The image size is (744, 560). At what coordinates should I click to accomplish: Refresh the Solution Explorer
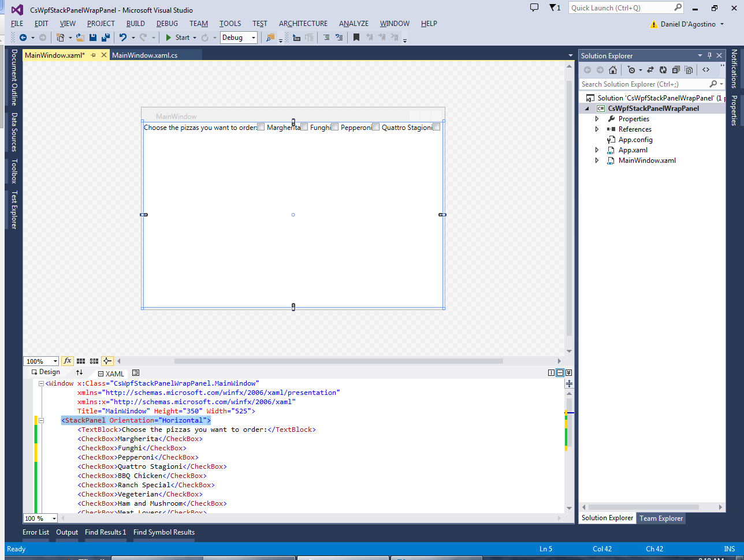click(x=663, y=70)
